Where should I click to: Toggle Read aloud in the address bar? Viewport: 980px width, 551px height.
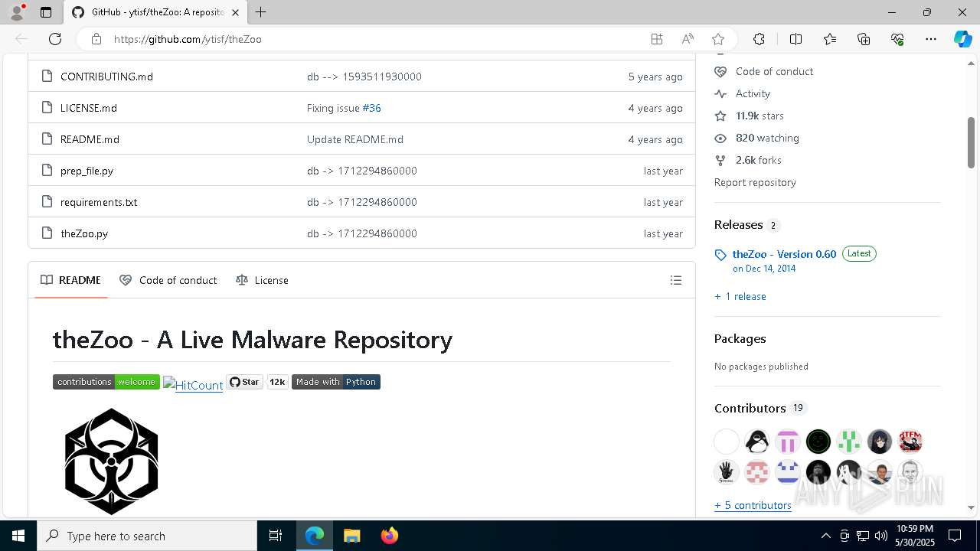tap(688, 39)
